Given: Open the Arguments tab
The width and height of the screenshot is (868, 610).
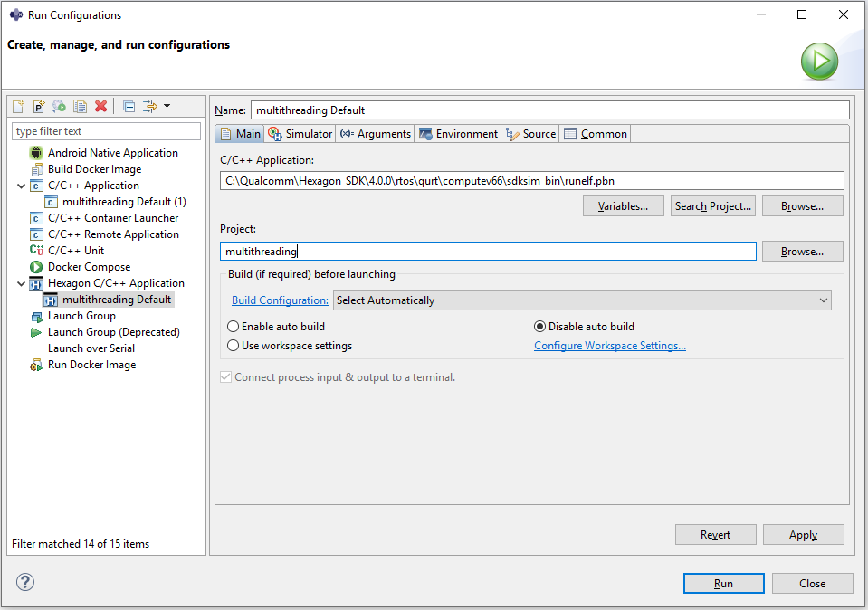Looking at the screenshot, I should pos(376,133).
